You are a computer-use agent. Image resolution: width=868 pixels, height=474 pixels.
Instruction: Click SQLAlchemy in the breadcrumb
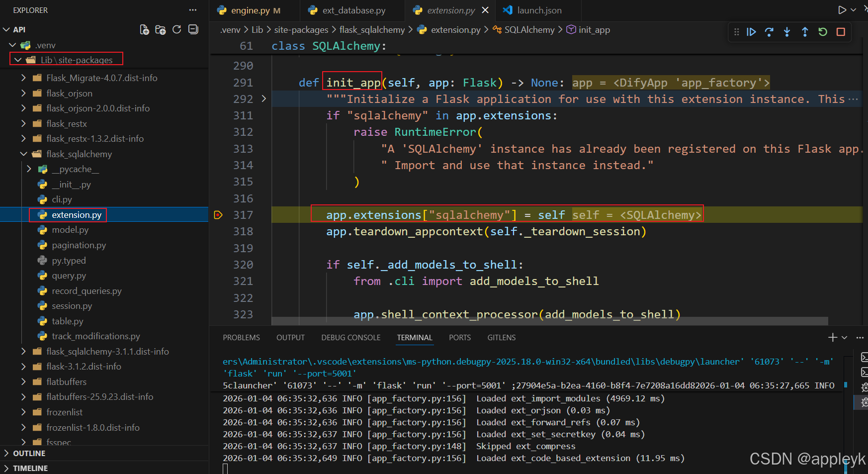(x=529, y=30)
